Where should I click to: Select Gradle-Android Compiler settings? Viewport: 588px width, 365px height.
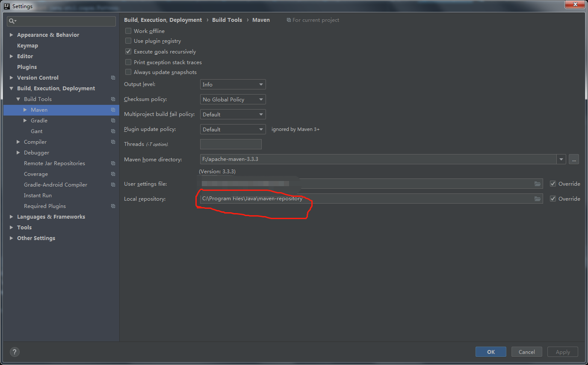coord(56,185)
